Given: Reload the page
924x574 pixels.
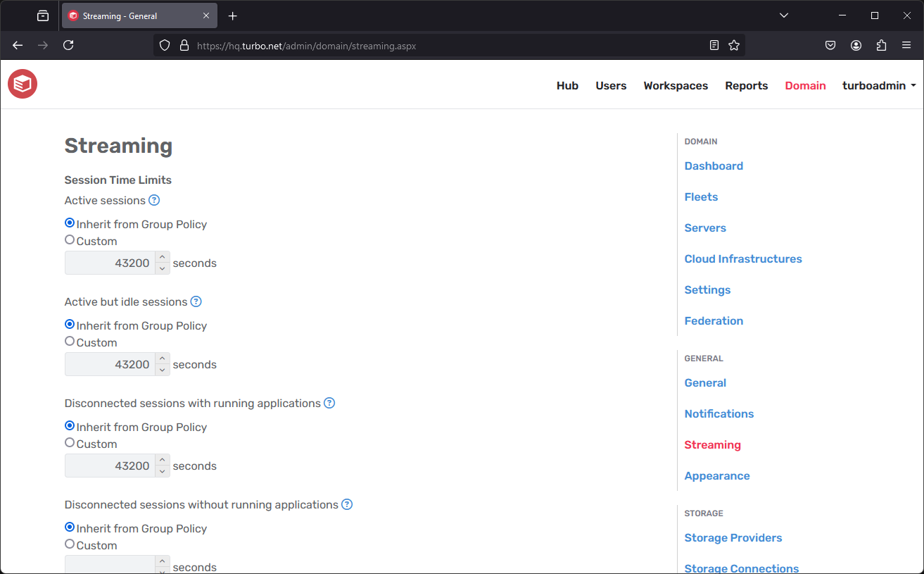Looking at the screenshot, I should coord(68,44).
